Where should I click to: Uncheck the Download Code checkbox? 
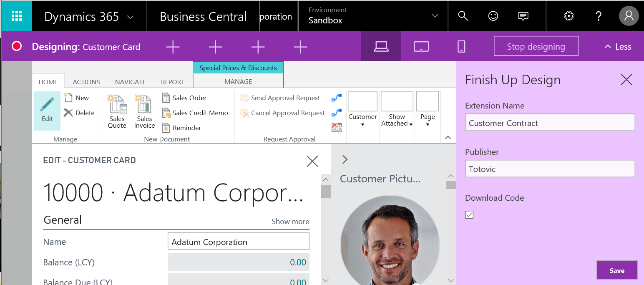(469, 214)
